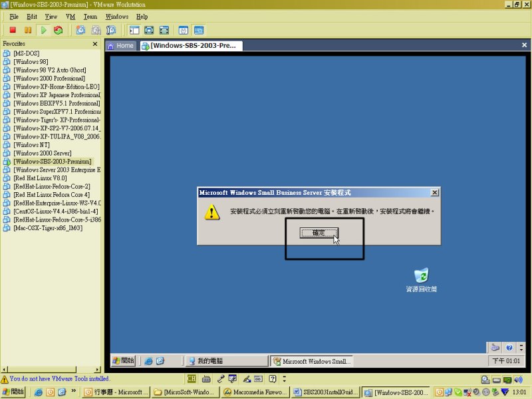Switch to full screen mode icon
Viewport: 532px width, 399px height.
(149, 30)
